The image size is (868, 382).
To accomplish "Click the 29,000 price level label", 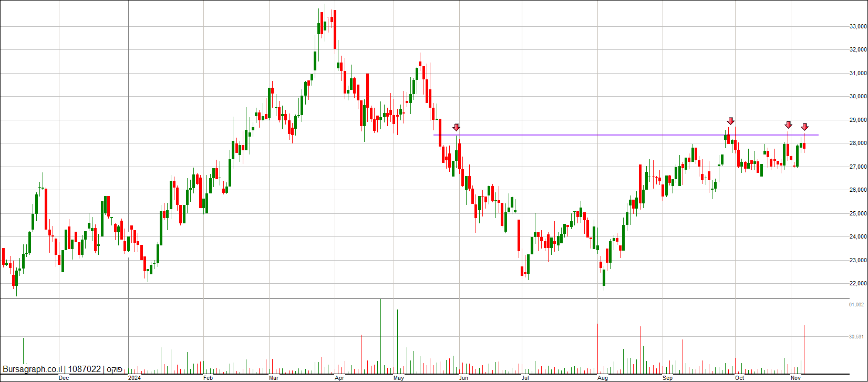I will click(858, 120).
